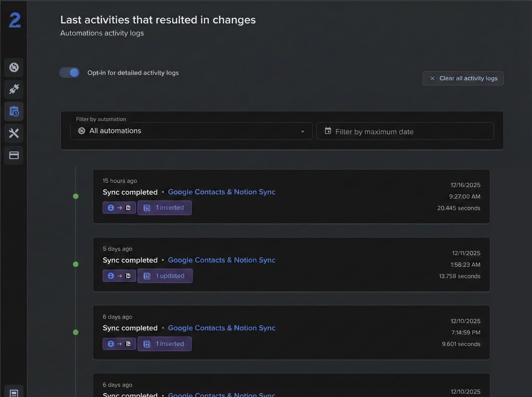Open the All automations dropdown
This screenshot has width=532, height=397.
tap(191, 131)
